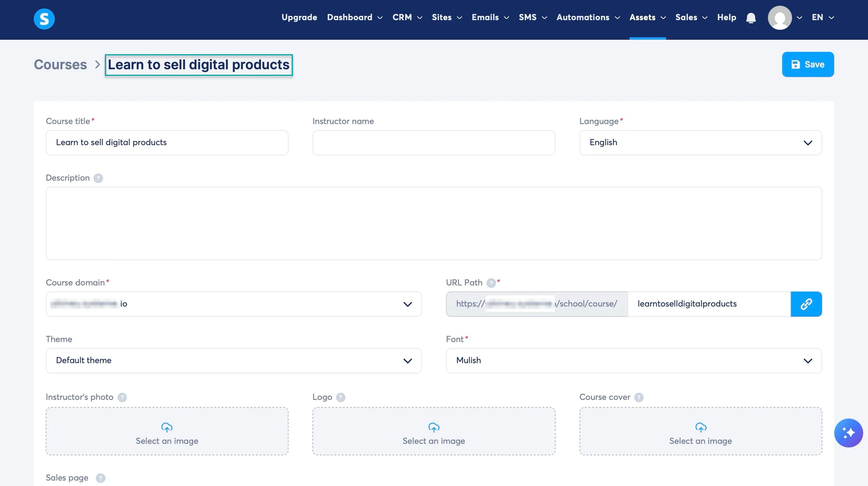Click the Course cover help icon
This screenshot has height=486, width=868.
click(639, 397)
